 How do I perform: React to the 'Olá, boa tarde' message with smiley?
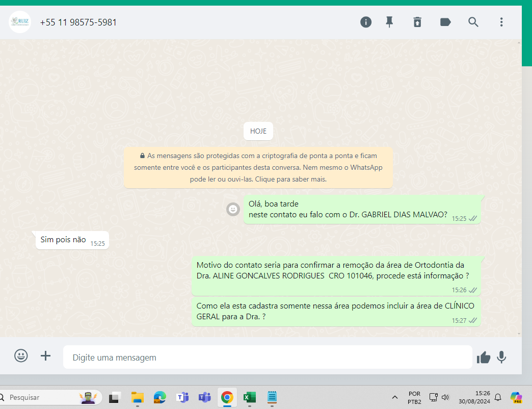pos(233,209)
